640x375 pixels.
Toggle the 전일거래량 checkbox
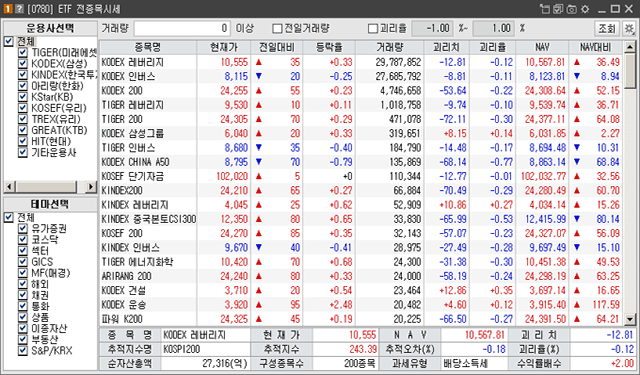coord(277,29)
